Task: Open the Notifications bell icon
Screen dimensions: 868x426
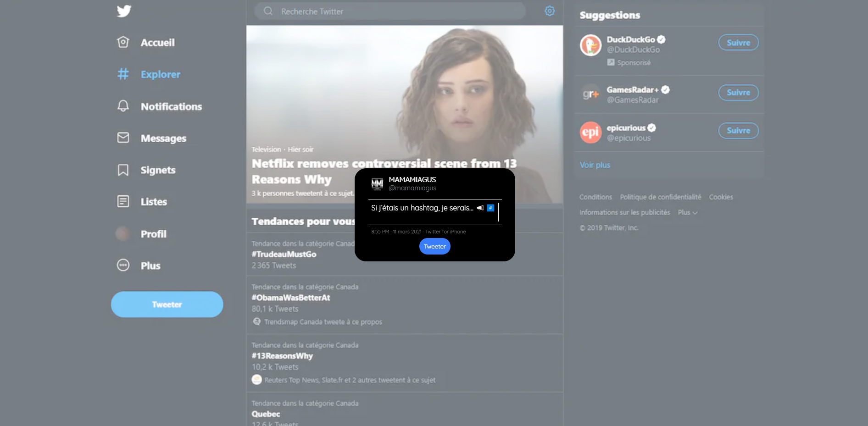Action: [x=123, y=106]
